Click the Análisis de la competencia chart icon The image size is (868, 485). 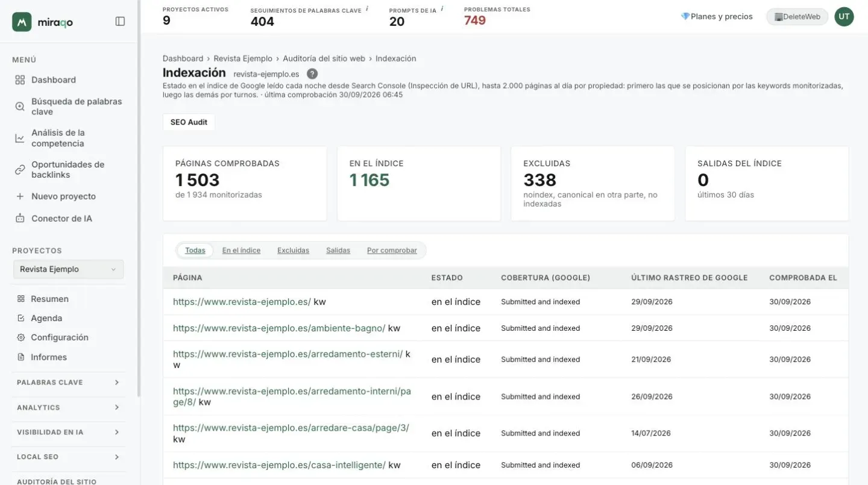pos(20,138)
